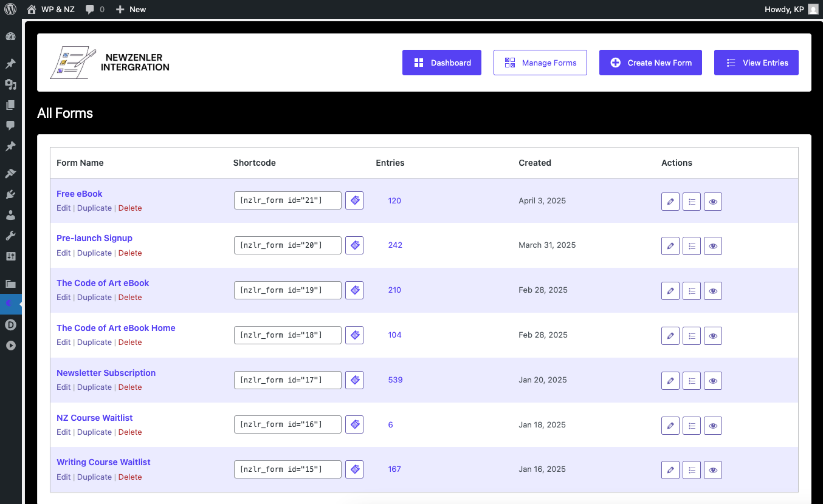The height and width of the screenshot is (504, 823).
Task: Go to the View Entries section
Action: coord(756,63)
